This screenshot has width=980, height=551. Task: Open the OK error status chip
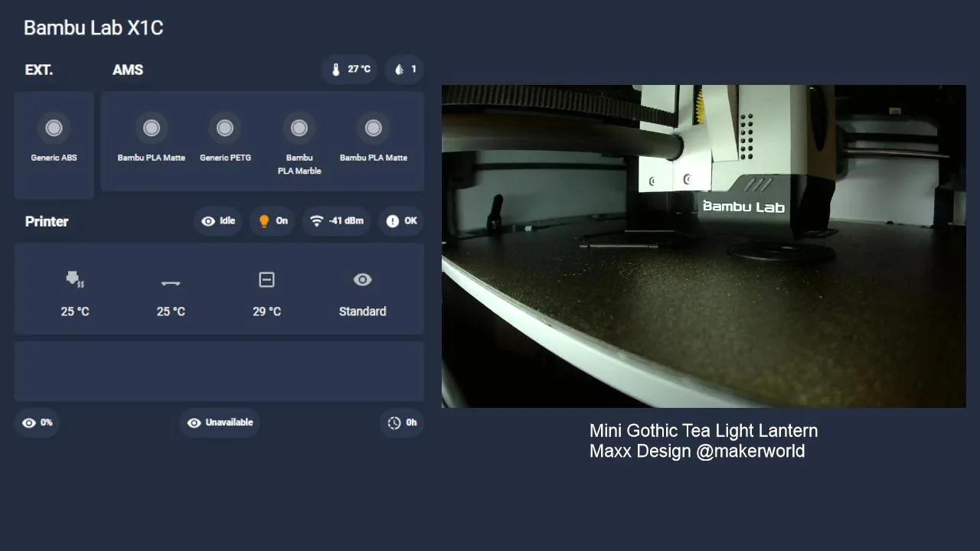(401, 221)
